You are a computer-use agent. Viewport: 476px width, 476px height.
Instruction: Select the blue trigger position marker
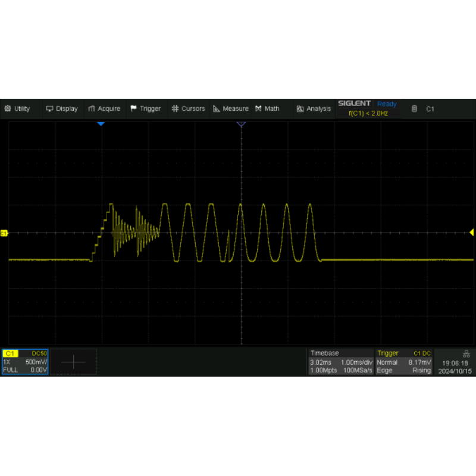(101, 124)
